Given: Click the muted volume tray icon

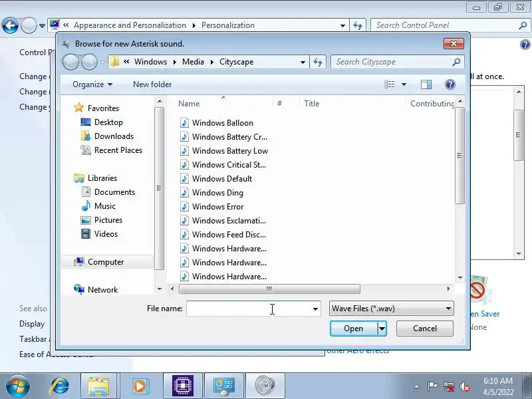Looking at the screenshot, I should [465, 386].
